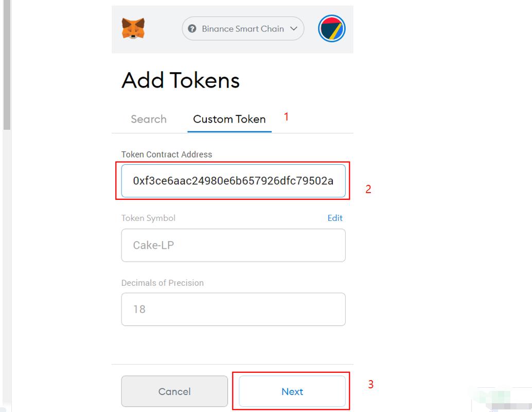Select the colorful profile picture circle
This screenshot has width=532, height=412.
pos(331,29)
